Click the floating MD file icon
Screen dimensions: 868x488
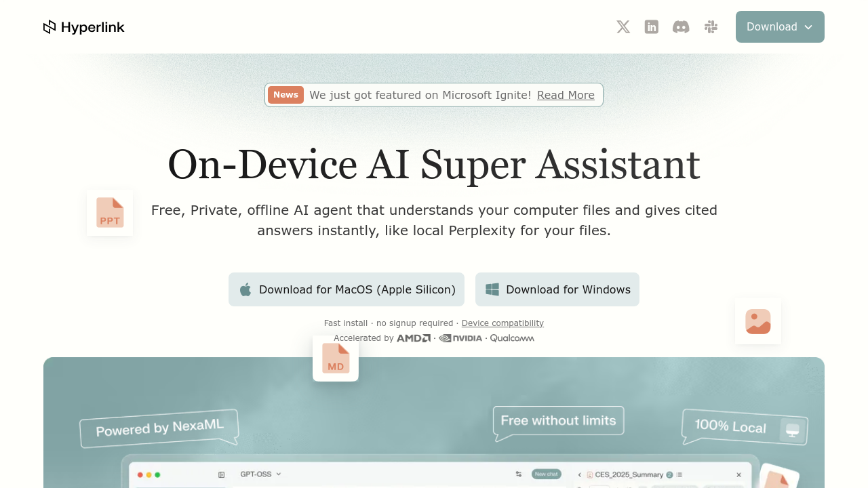click(335, 358)
